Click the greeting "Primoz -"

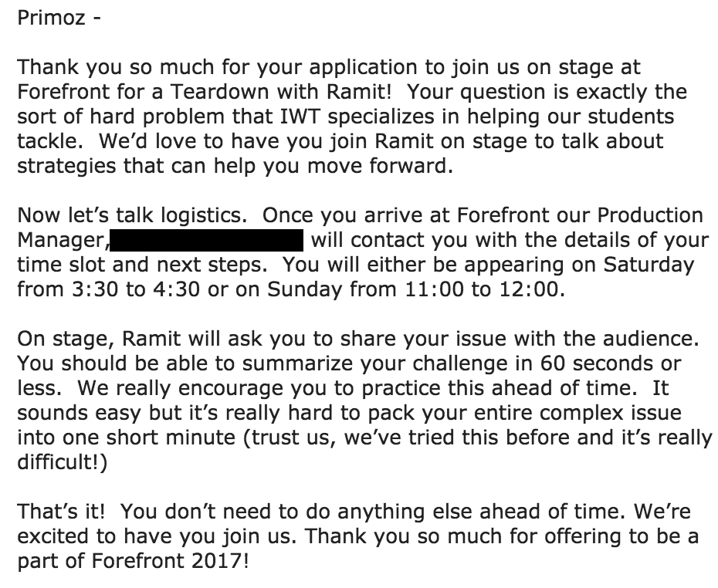59,19
